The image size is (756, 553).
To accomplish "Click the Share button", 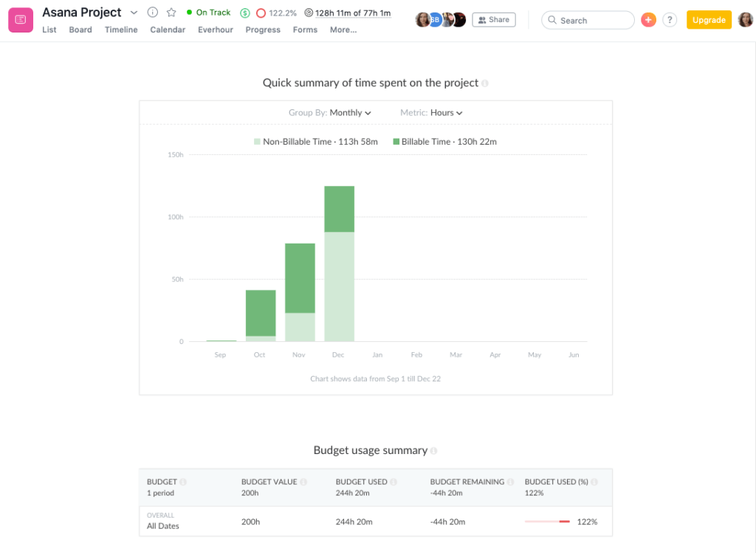I will [493, 19].
